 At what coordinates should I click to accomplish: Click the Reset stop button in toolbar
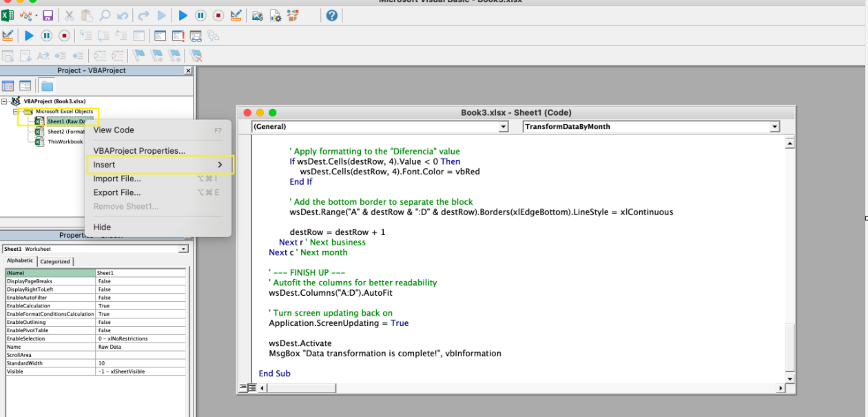tap(218, 15)
